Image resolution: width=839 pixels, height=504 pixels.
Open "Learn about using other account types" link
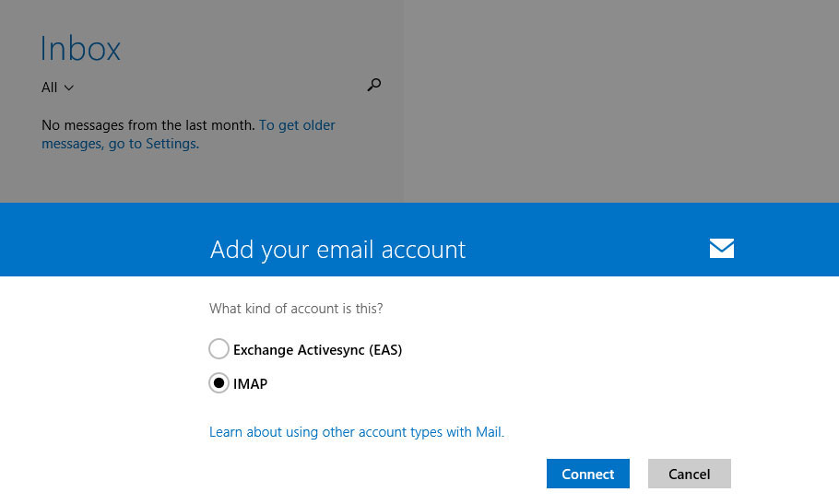tap(356, 432)
